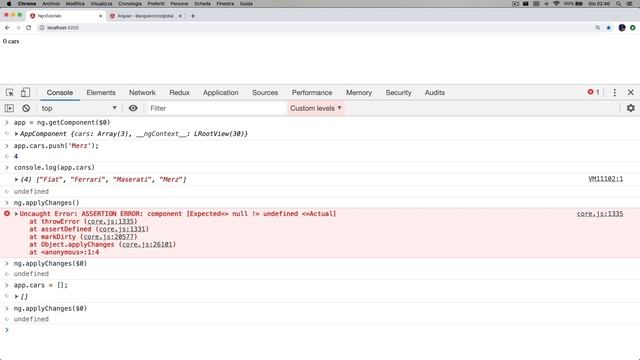Open core.js:26101 link in applyChanges line
The image size is (640, 360).
147,244
